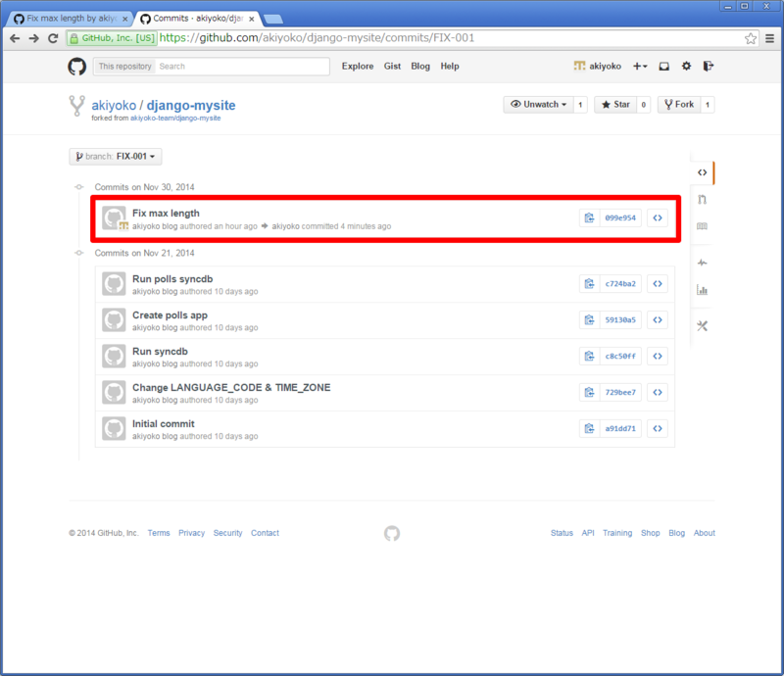Open the Fix max length commit

coord(166,213)
